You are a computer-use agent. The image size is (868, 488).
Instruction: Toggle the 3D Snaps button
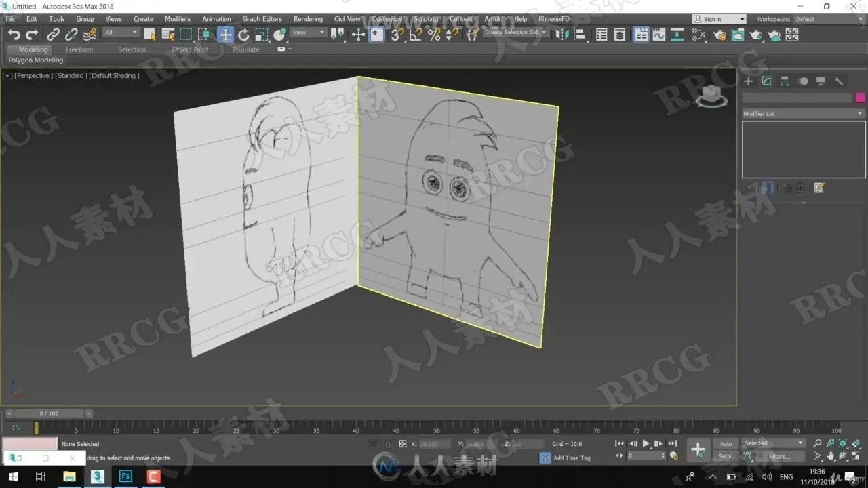click(x=397, y=35)
